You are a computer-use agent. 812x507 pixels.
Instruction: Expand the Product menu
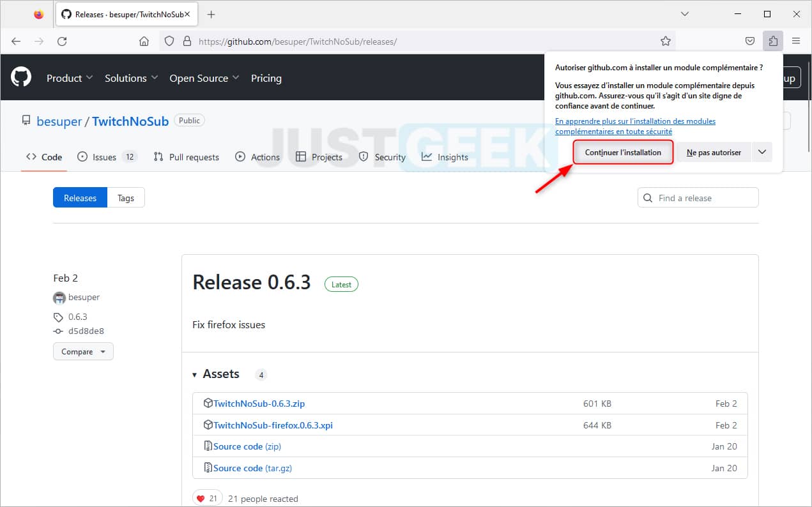tap(70, 78)
